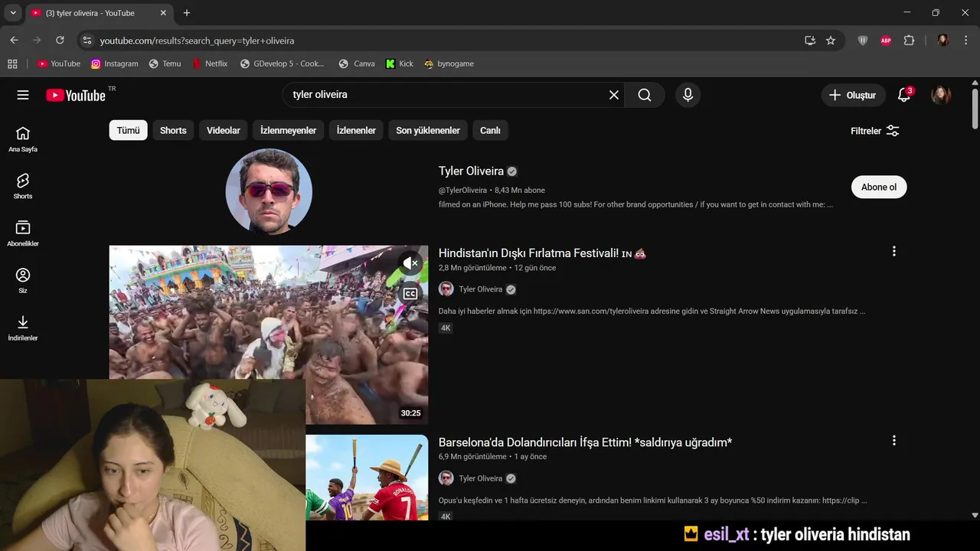Open the GDevelop 5 bookmark
This screenshot has height=551, width=980.
[283, 64]
